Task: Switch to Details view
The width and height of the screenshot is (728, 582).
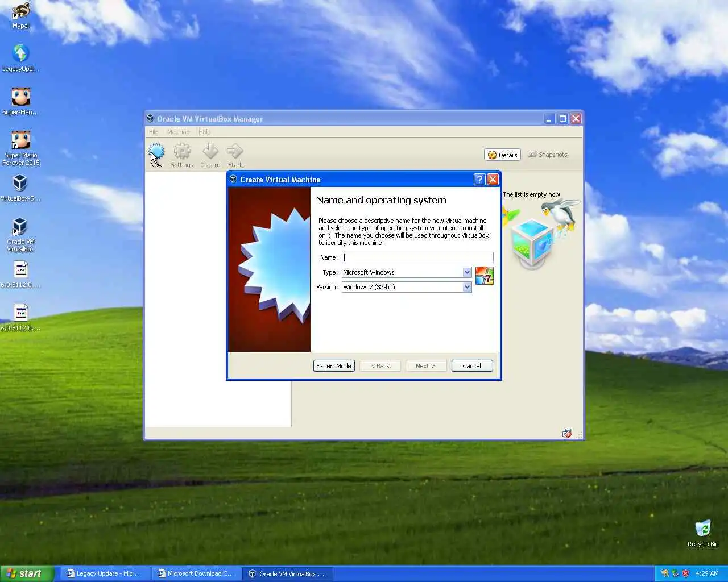Action: pos(503,155)
